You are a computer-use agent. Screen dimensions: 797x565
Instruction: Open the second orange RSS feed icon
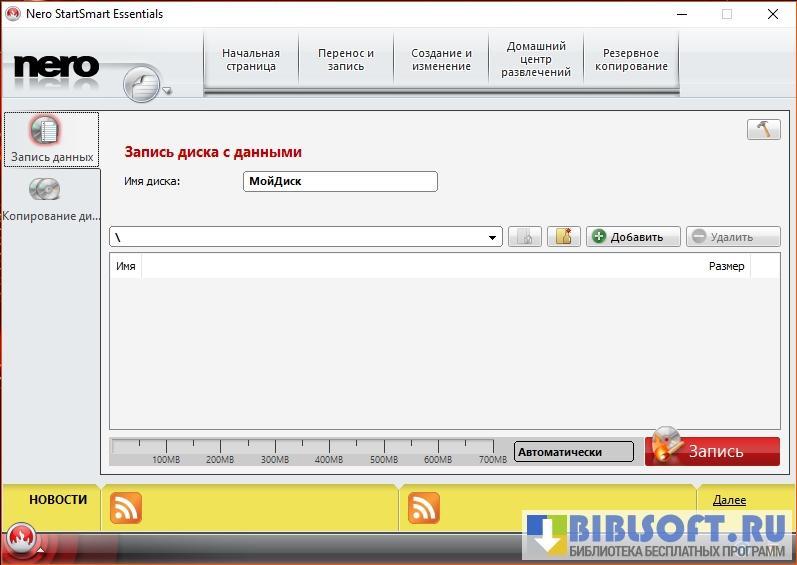[x=424, y=508]
